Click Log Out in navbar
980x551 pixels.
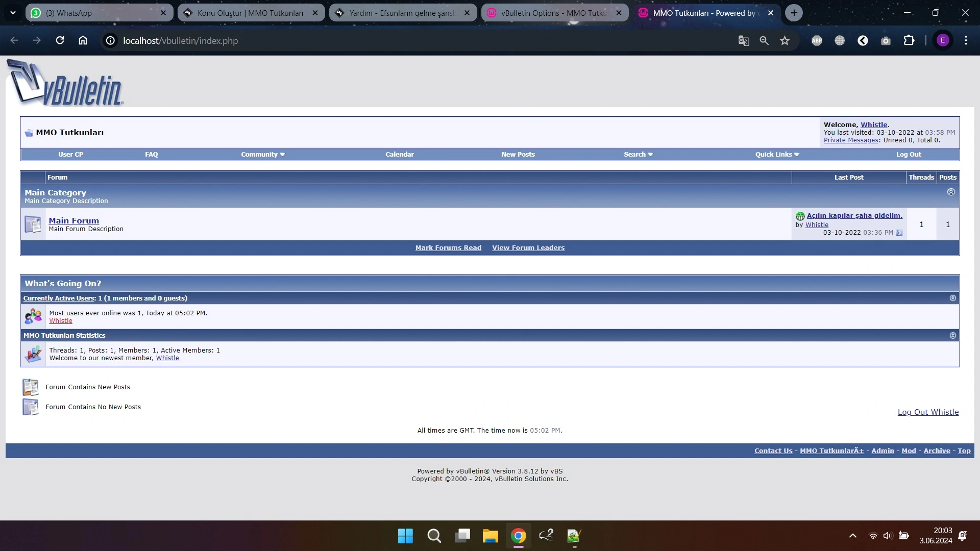[909, 154]
